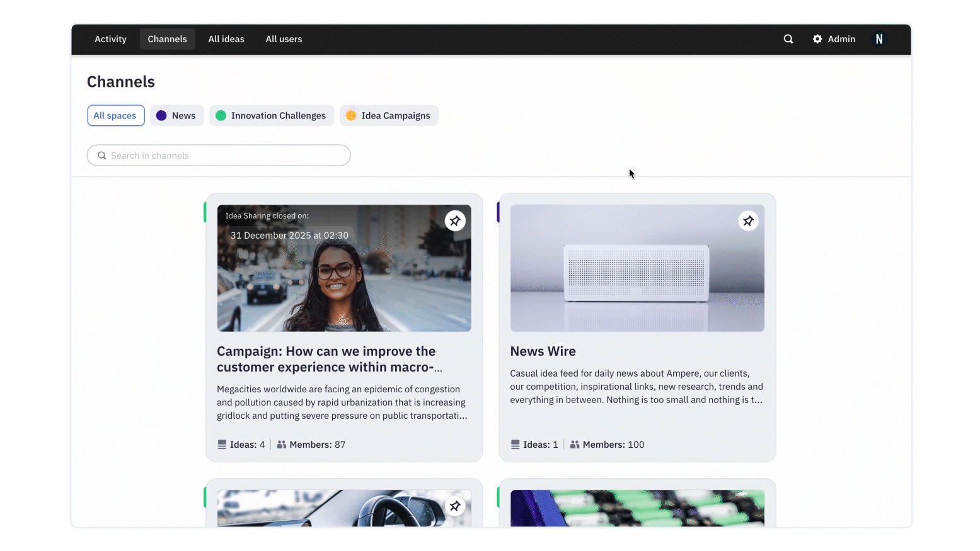Click the Members icon on News Wire card

575,445
